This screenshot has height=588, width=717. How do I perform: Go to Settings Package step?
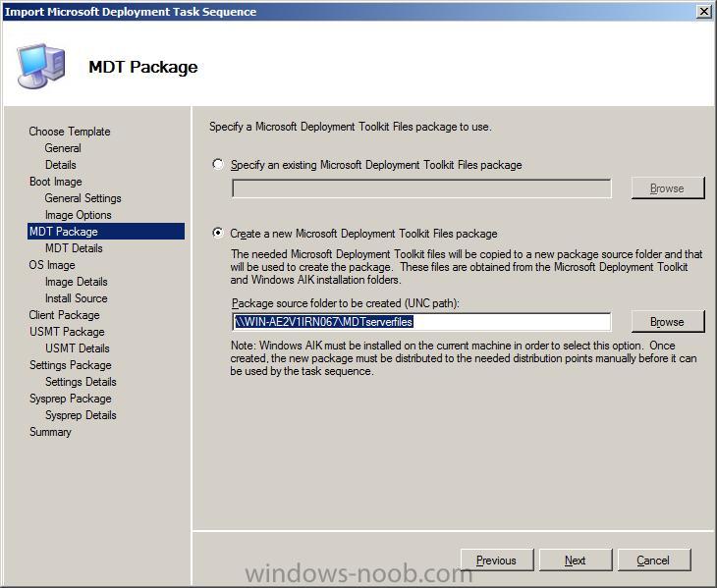coord(71,365)
